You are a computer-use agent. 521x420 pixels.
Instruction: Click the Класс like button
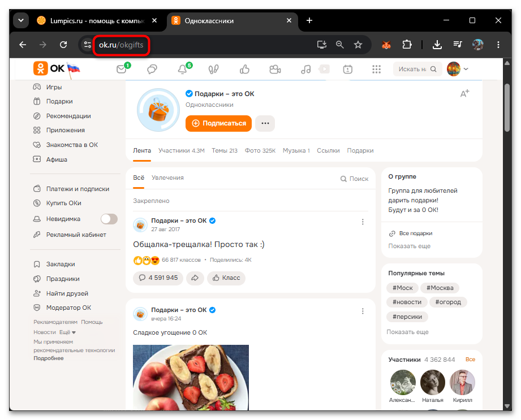click(226, 278)
